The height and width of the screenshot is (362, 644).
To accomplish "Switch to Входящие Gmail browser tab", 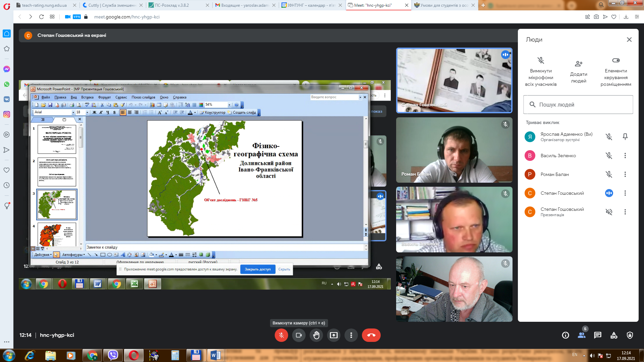I will (245, 5).
